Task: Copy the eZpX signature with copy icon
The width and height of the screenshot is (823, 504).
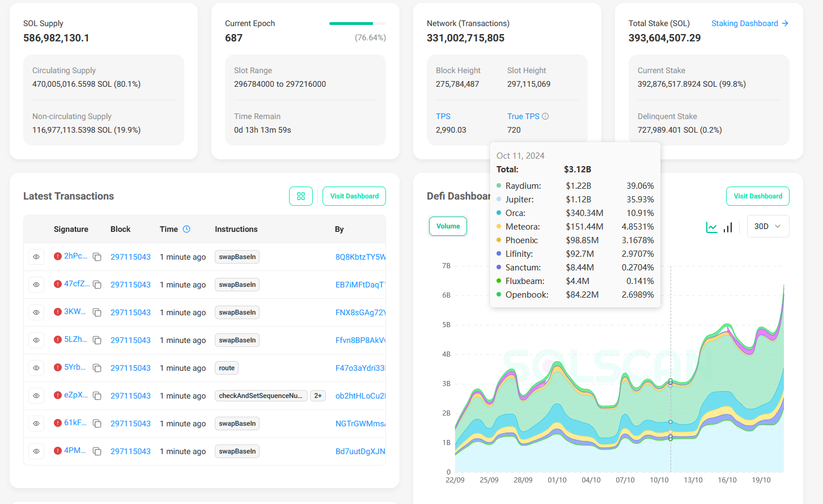Action: pos(97,396)
